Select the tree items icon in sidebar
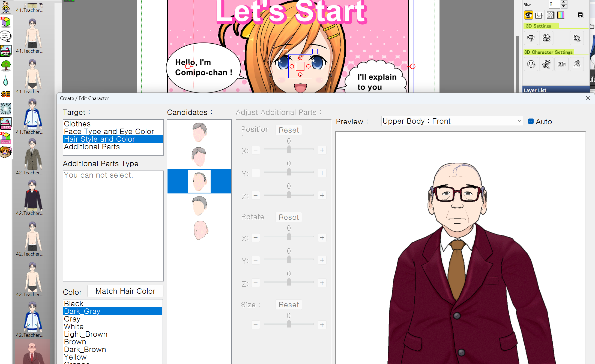Image resolution: width=595 pixels, height=364 pixels. tap(6, 65)
